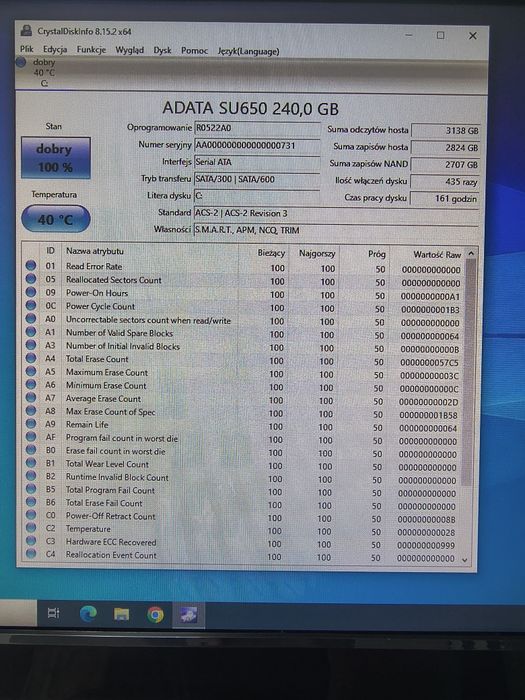Screen dimensions: 525x700
Task: Click the status dot for Temperature attribute
Action: click(31, 528)
